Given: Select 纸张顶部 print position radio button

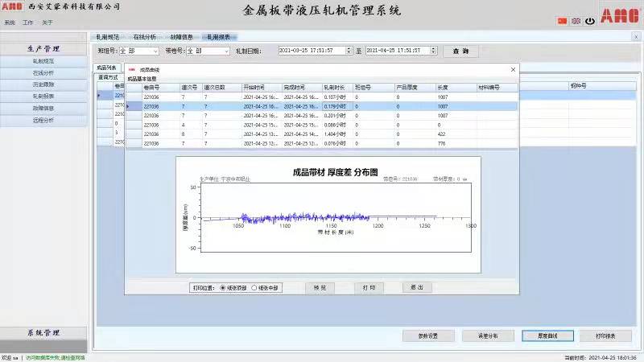Looking at the screenshot, I should [223, 287].
